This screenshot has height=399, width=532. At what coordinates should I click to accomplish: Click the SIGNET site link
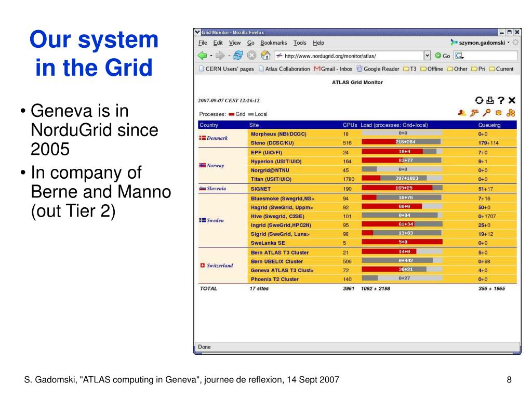coord(261,189)
